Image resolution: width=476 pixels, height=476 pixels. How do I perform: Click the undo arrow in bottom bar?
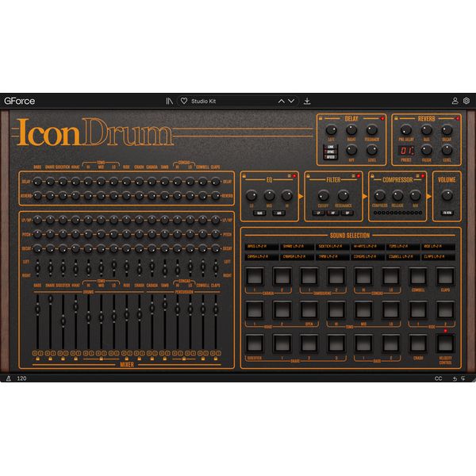(455, 378)
